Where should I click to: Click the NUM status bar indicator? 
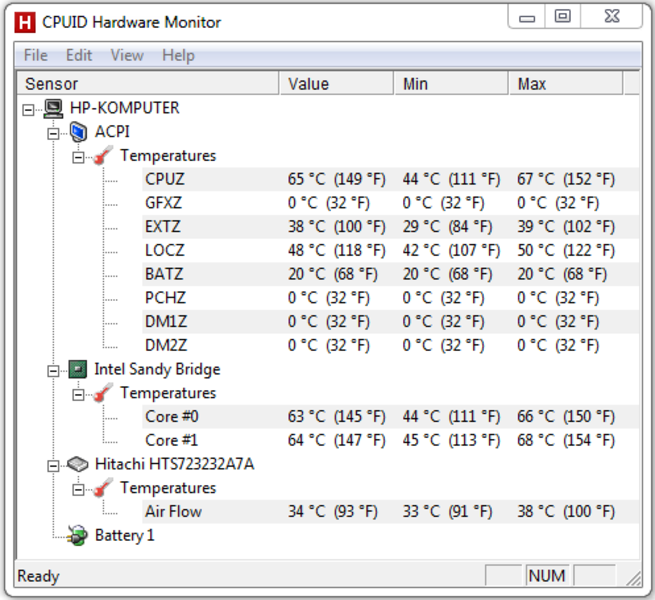click(546, 576)
